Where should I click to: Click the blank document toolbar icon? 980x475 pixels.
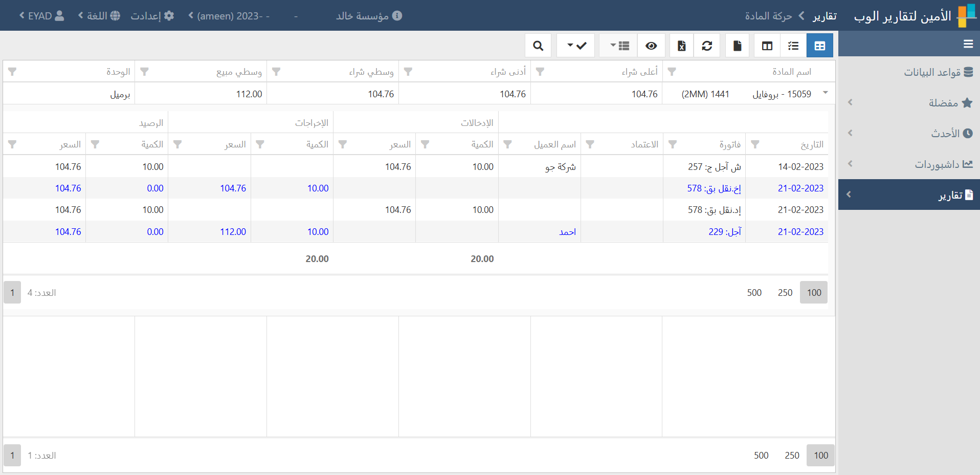click(737, 46)
